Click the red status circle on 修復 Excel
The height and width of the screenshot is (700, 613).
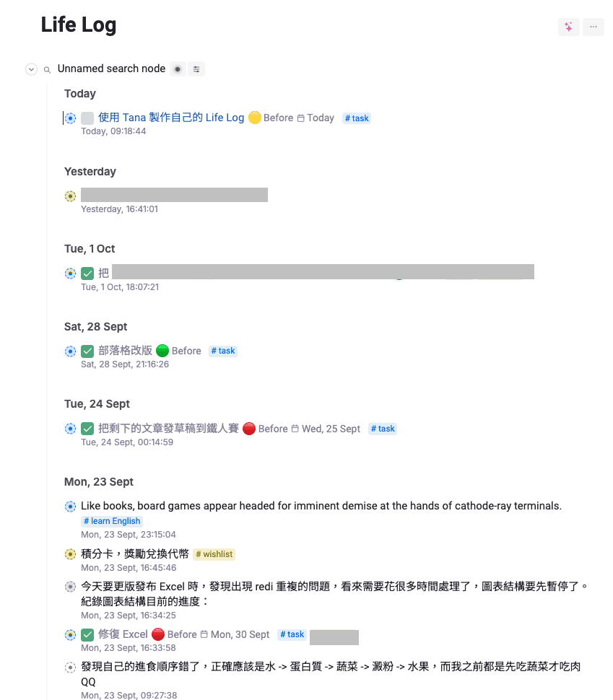point(158,635)
